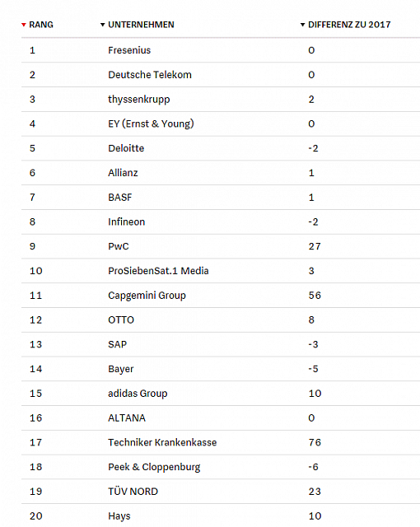This screenshot has height=527, width=420.
Task: Open the Deutsche Telekom row
Action: [221, 75]
